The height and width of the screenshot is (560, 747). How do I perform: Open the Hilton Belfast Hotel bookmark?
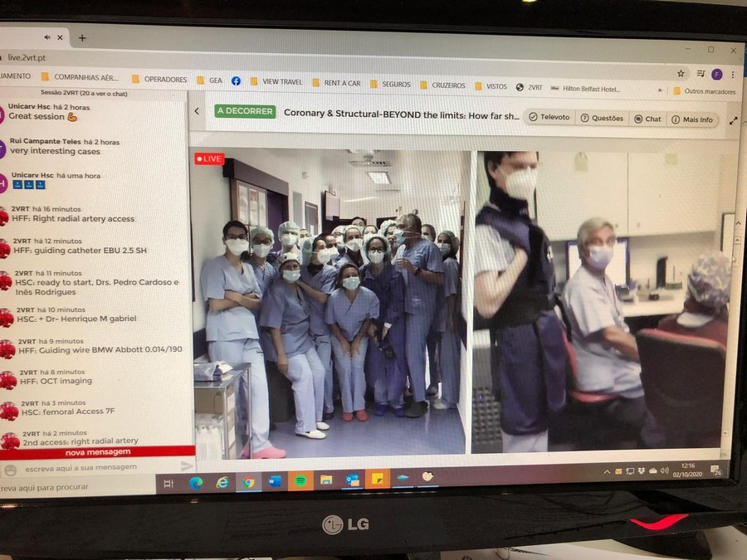(585, 89)
